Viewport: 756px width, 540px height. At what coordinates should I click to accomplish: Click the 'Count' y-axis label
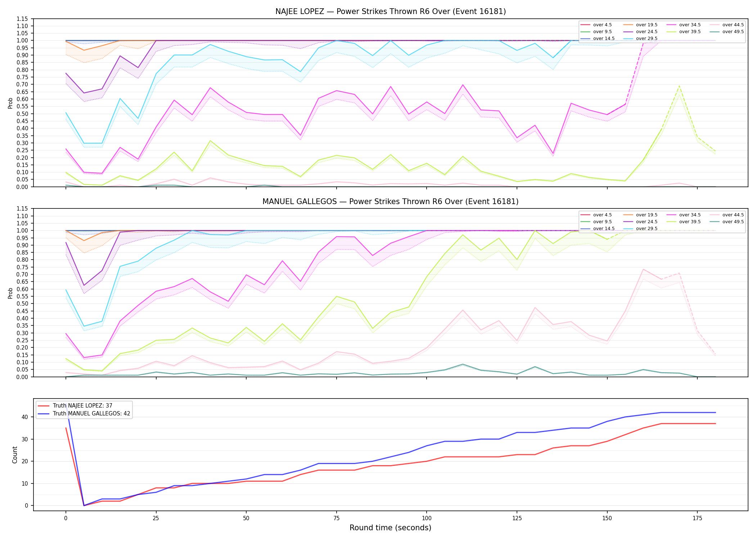[15, 455]
